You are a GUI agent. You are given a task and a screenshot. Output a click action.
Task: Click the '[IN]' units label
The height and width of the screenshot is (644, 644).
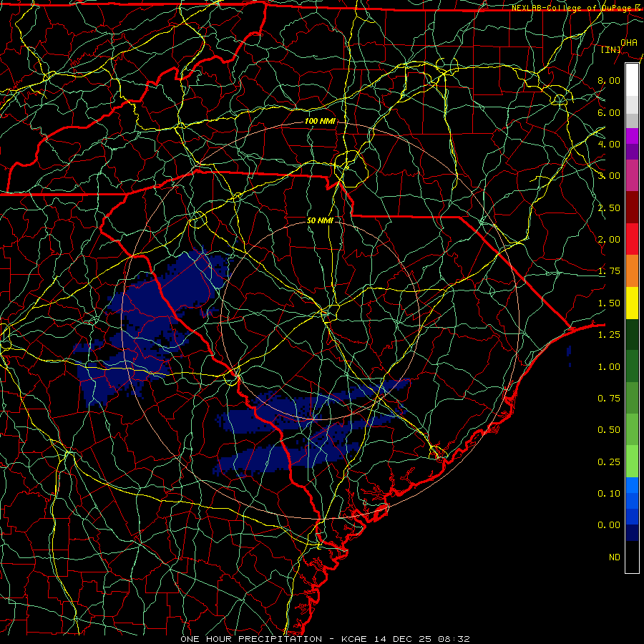pos(611,49)
